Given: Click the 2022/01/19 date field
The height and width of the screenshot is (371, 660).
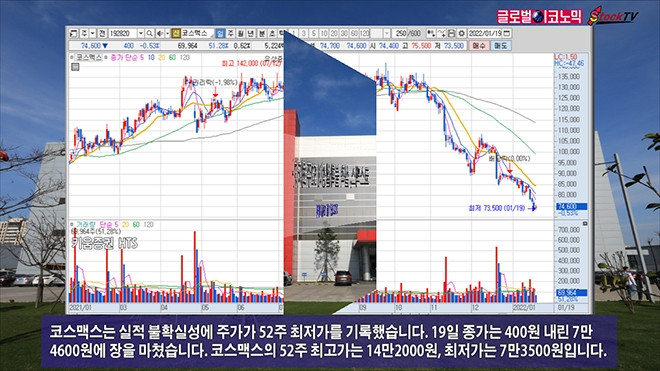Looking at the screenshot, I should click(485, 33).
